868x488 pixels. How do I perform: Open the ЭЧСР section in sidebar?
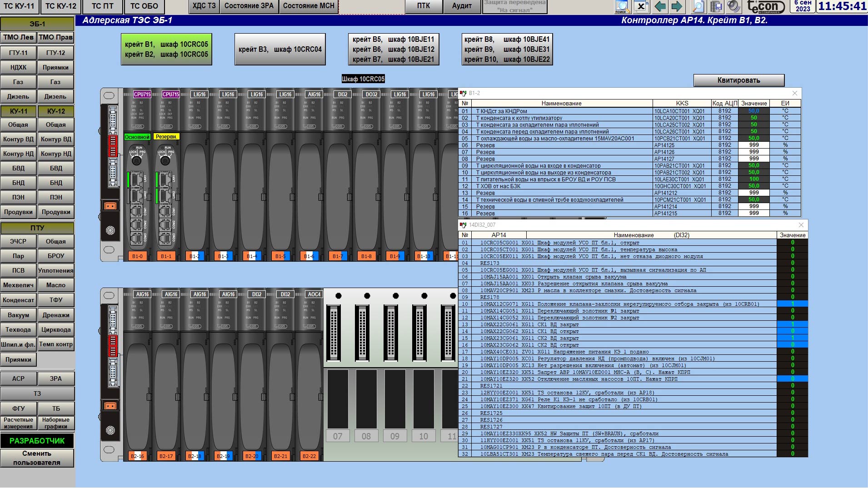[18, 241]
